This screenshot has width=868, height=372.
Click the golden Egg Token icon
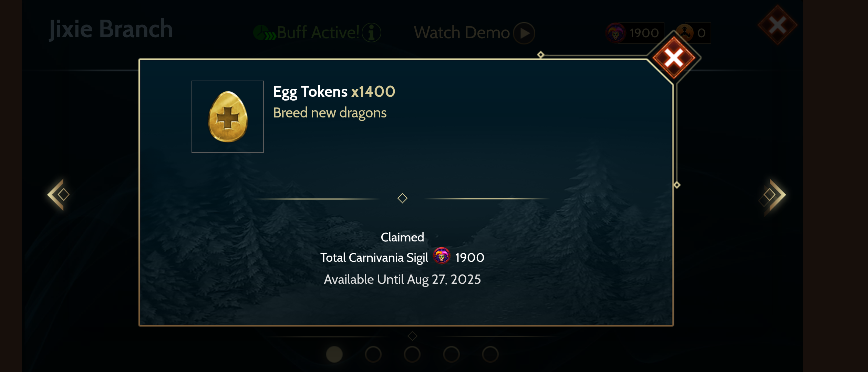pyautogui.click(x=228, y=117)
